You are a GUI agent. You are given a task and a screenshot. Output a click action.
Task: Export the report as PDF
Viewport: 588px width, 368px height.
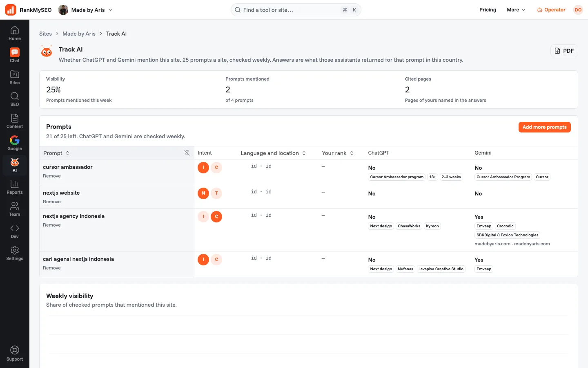(564, 51)
